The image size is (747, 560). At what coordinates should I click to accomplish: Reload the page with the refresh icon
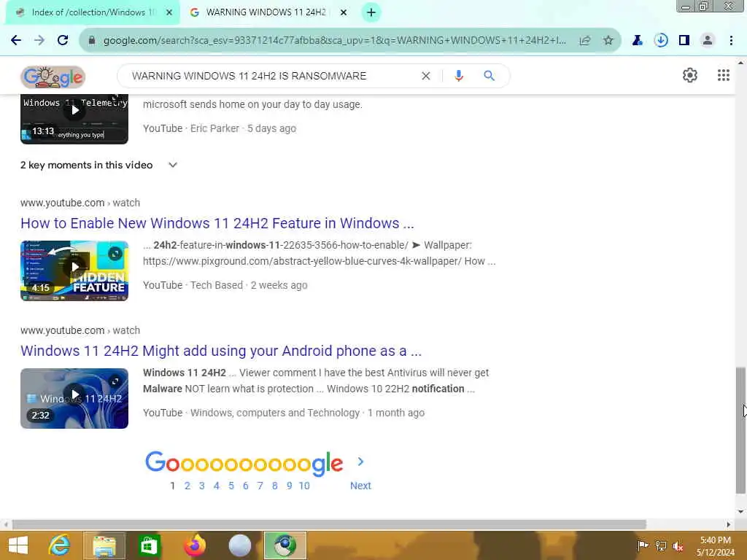click(63, 41)
